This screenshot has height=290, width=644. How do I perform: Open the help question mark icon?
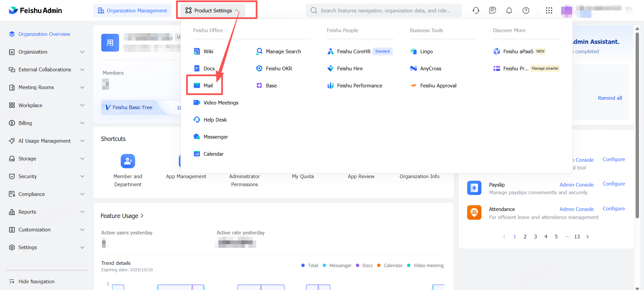click(x=526, y=10)
